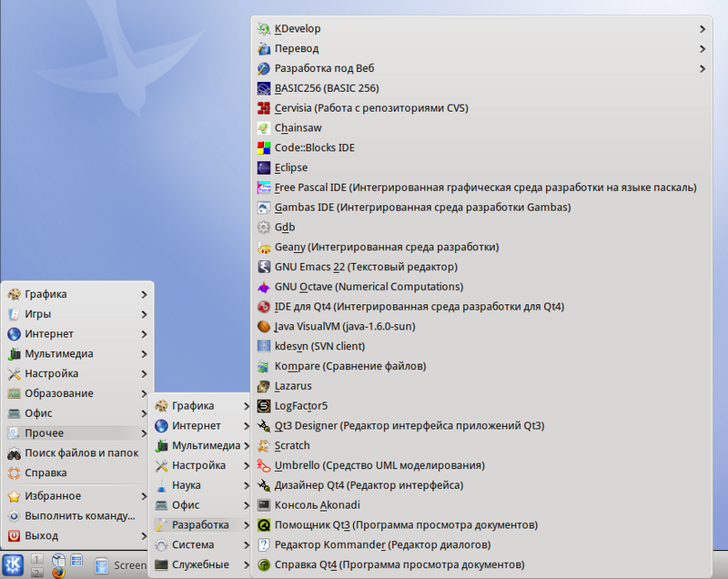Viewport: 728px width, 579px height.
Task: Expand the Наука submenu arrow
Action: [247, 485]
